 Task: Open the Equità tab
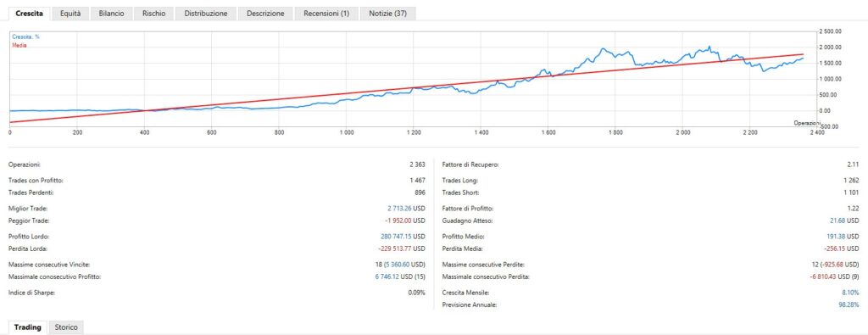tap(70, 14)
